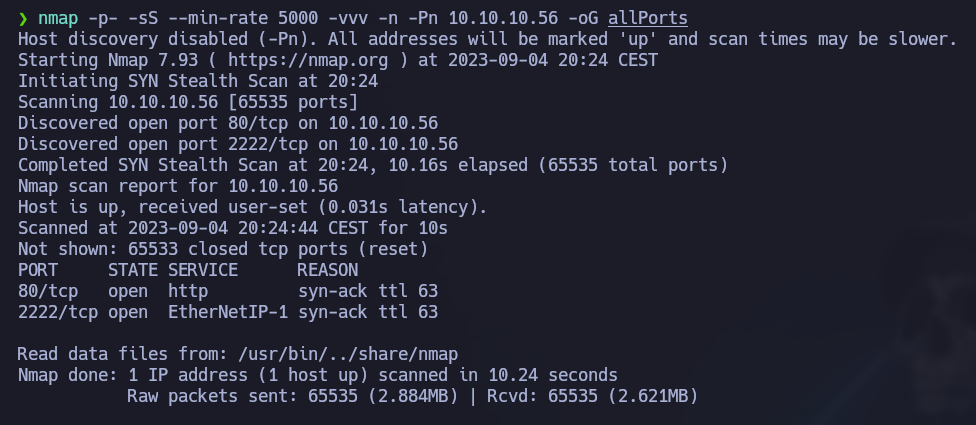Click the green prompt arrow symbol
The image size is (976, 425).
click(x=23, y=19)
